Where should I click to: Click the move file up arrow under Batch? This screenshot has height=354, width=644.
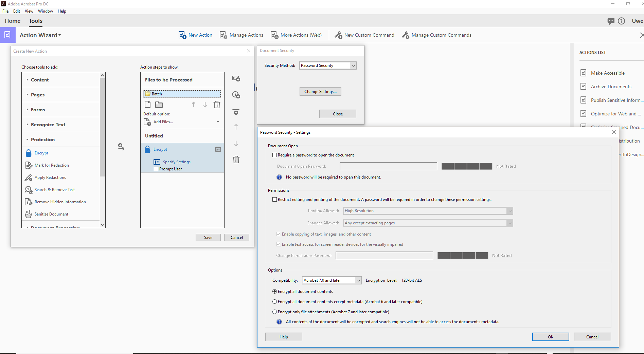pos(194,105)
